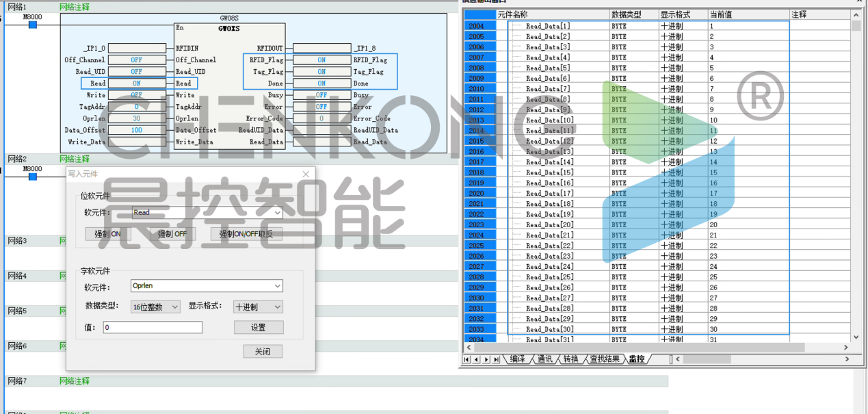Open the 数据类型 16位整数 dropdown
This screenshot has width=868, height=414.
[x=155, y=307]
